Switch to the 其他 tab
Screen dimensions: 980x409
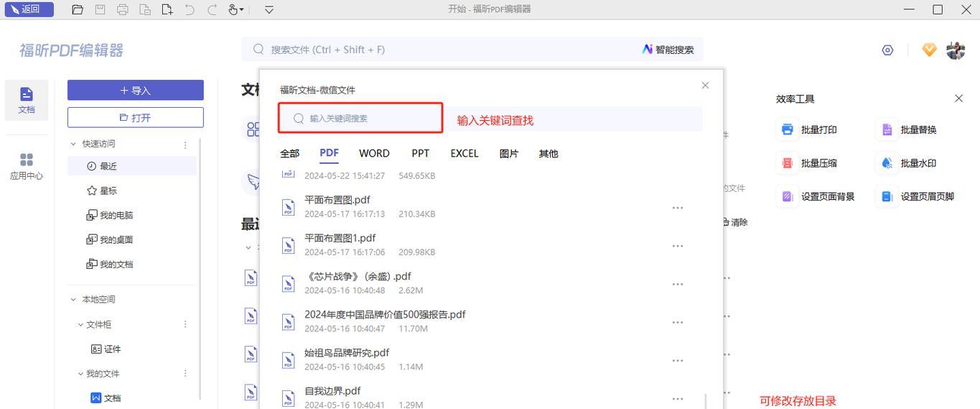549,153
